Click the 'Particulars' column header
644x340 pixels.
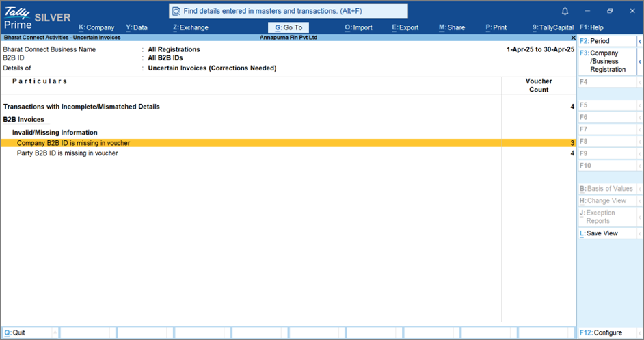40,81
